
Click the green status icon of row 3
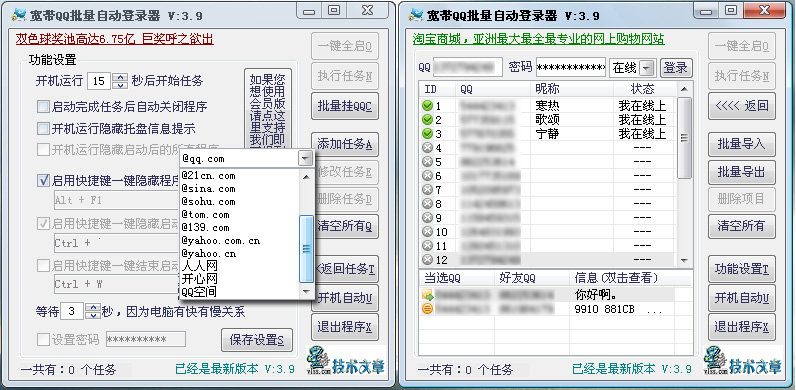point(427,134)
